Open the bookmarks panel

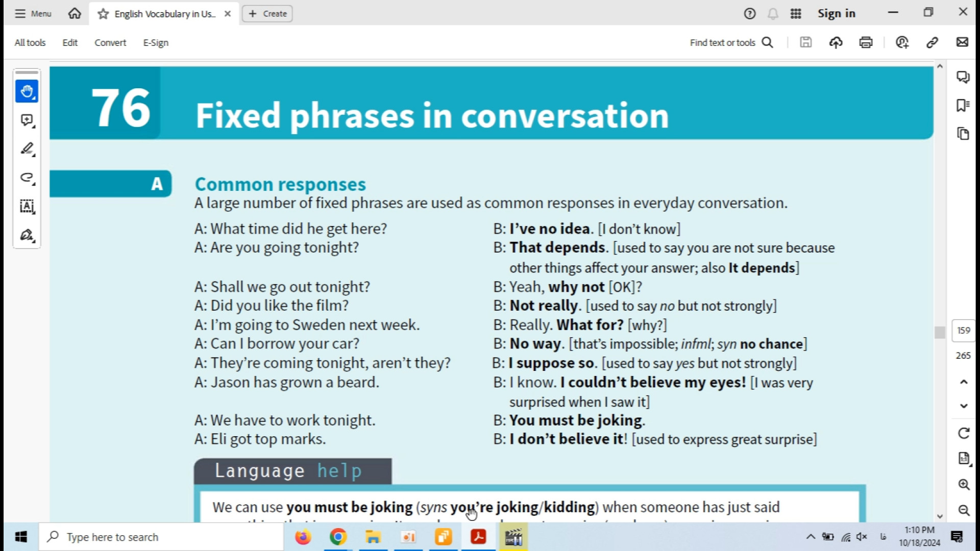963,106
